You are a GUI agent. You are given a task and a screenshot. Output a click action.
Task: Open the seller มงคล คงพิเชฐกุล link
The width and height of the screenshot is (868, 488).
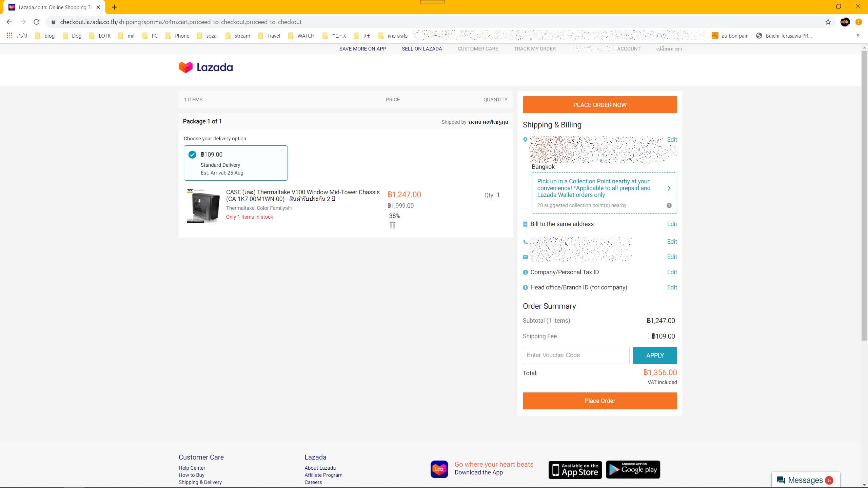488,122
